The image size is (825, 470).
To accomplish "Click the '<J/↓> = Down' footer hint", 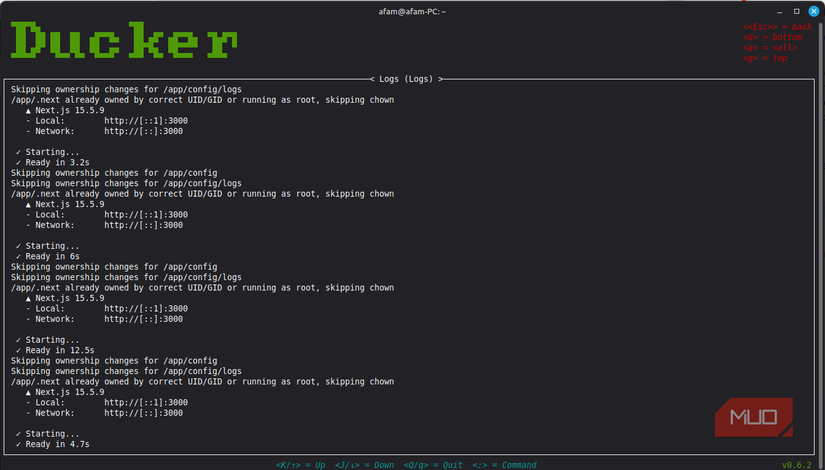I will pyautogui.click(x=364, y=465).
